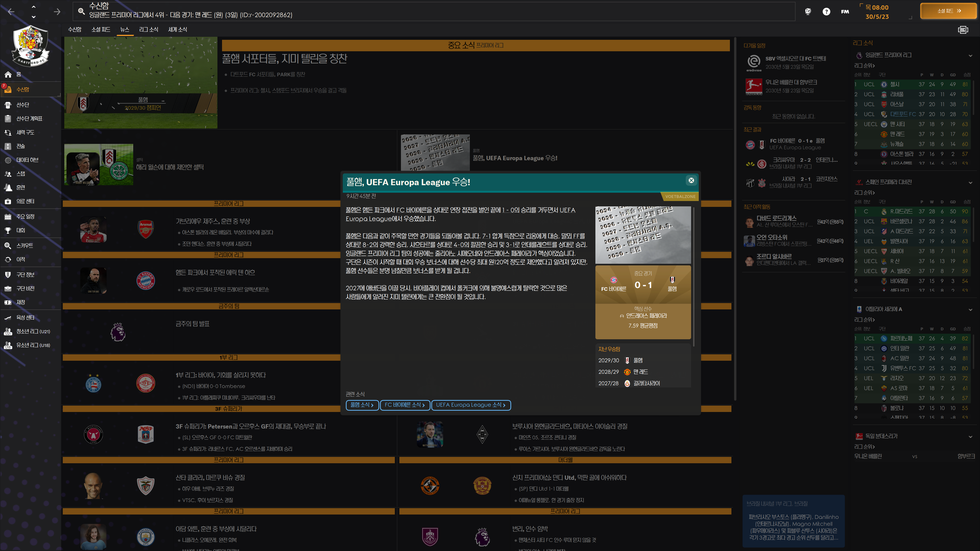980x551 pixels.
Task: Open 풀햄 소식 related news button
Action: coord(362,405)
